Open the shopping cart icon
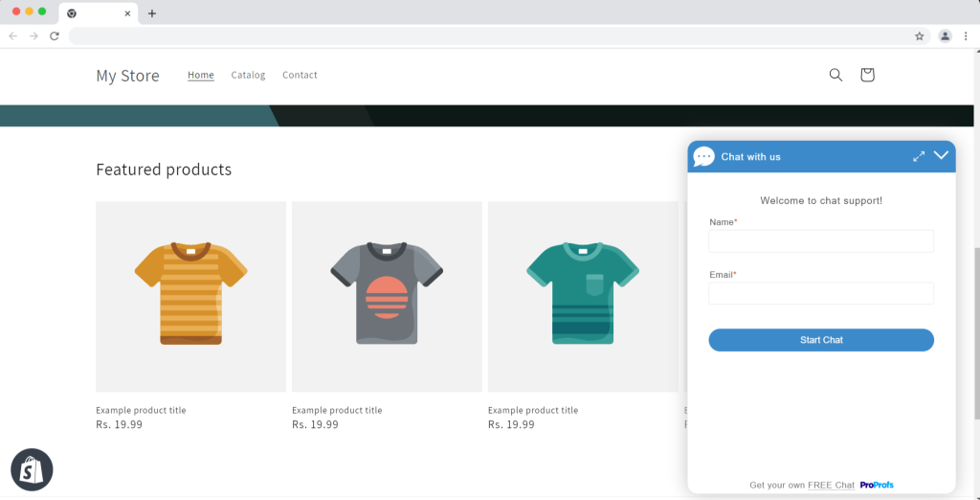 coord(867,75)
